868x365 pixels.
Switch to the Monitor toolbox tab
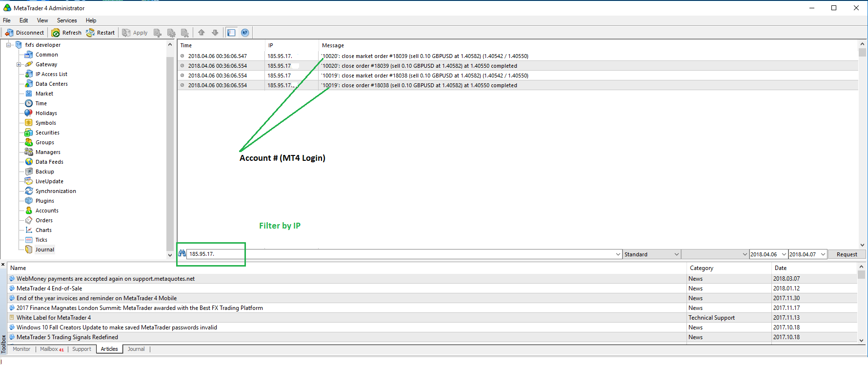[21, 349]
